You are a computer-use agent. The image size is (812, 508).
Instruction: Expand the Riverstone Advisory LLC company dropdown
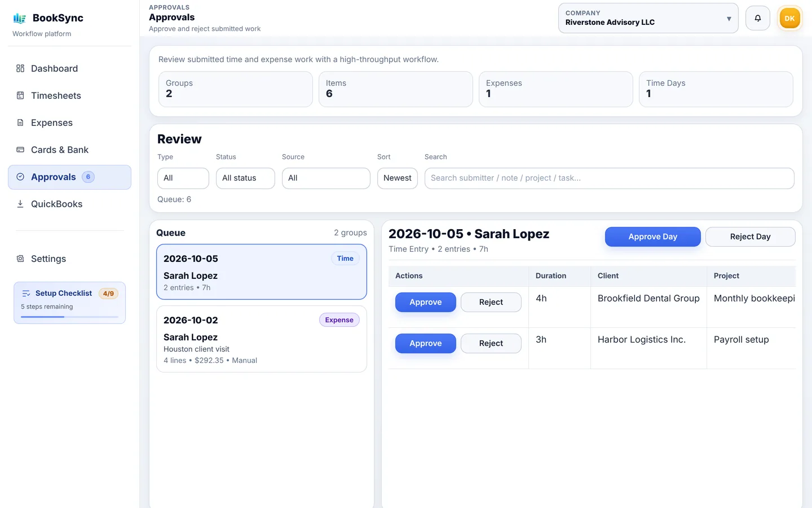[x=648, y=18]
